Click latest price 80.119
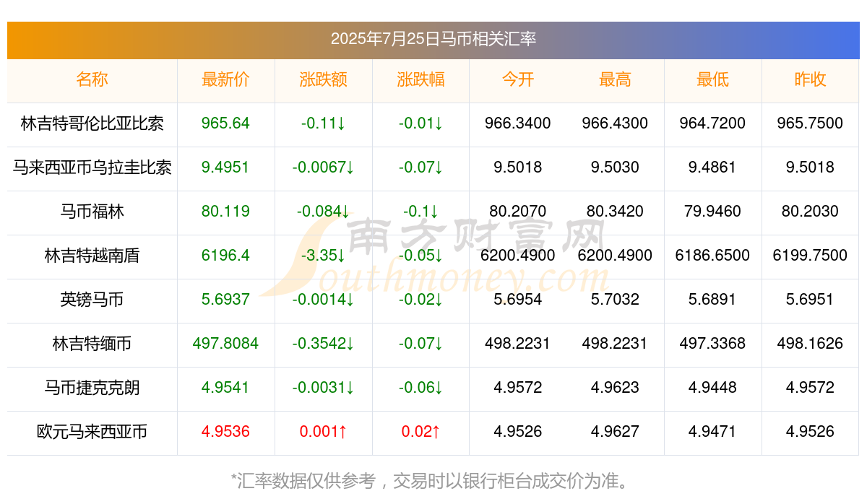Screen dimensions: 867x504 tap(225, 212)
